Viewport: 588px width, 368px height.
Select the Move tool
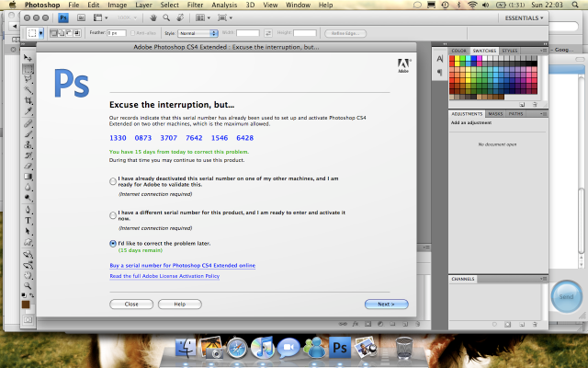click(x=28, y=57)
